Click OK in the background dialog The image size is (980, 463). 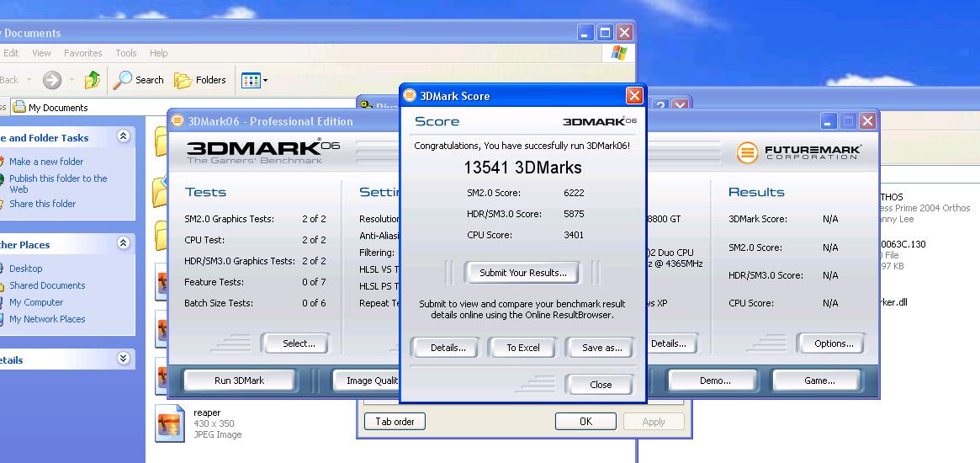[585, 422]
